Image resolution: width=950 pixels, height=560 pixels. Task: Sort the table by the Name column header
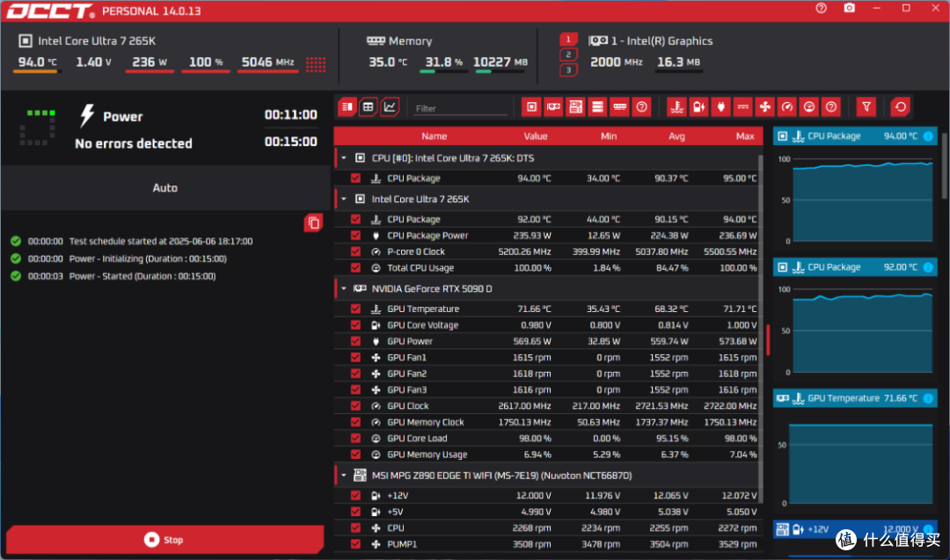tap(434, 136)
